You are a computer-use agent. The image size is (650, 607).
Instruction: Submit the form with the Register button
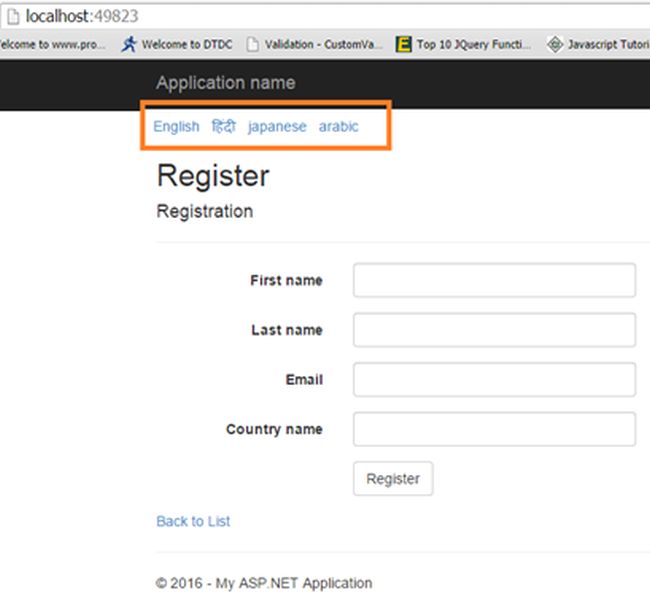(x=393, y=478)
